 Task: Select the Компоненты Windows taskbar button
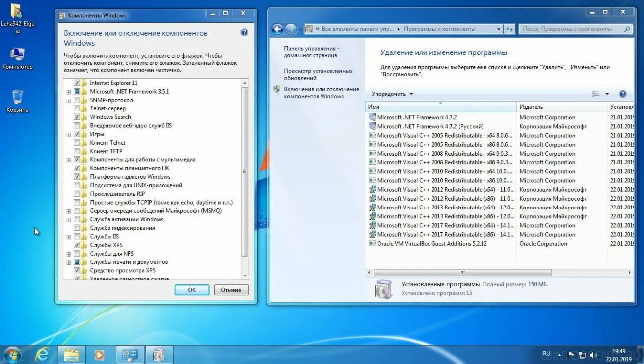[160, 355]
